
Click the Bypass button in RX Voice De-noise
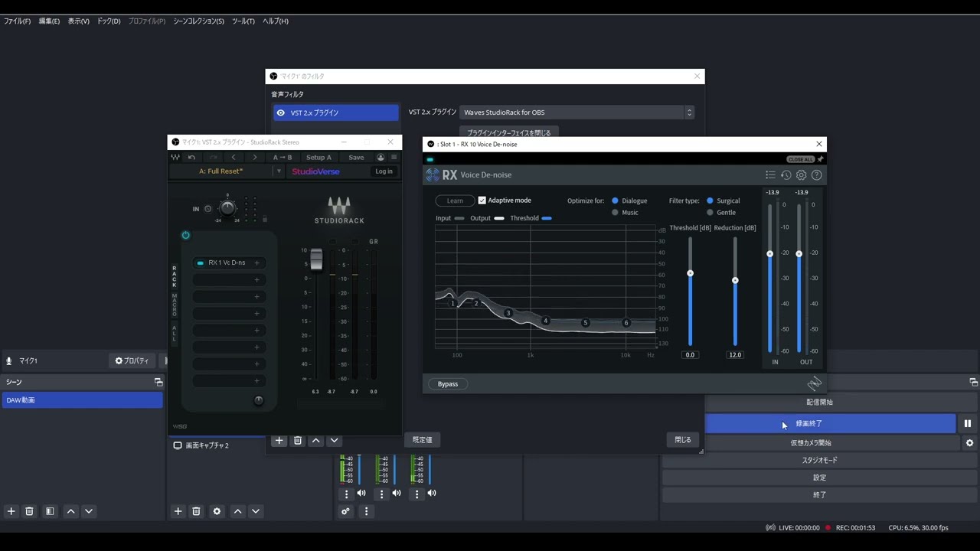point(448,384)
